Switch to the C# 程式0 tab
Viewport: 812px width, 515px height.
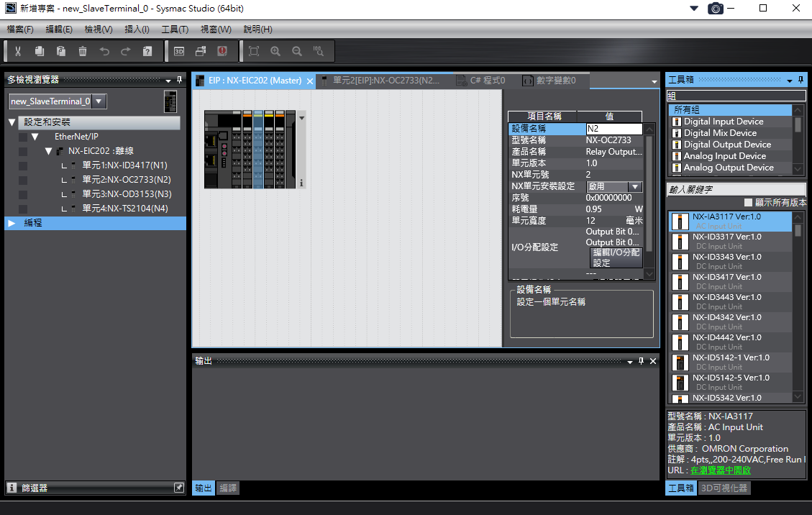pos(481,81)
